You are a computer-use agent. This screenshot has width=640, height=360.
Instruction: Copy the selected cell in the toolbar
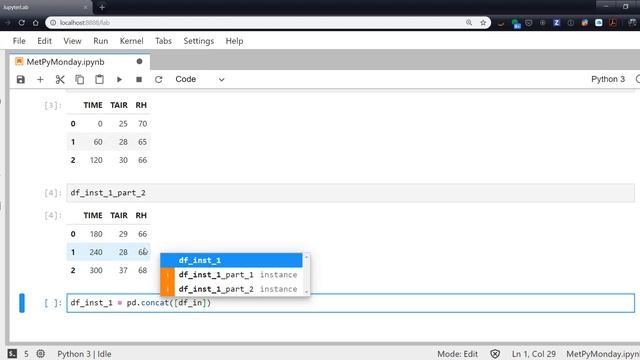pos(80,80)
